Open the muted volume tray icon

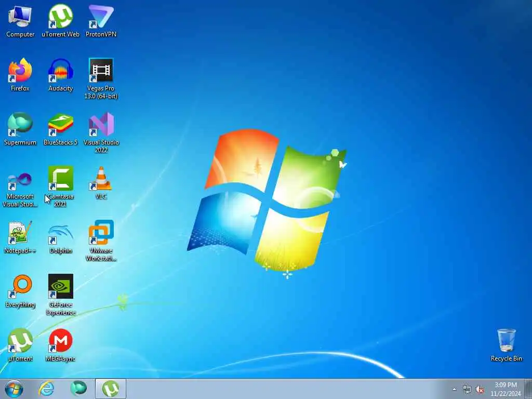[x=480, y=390]
